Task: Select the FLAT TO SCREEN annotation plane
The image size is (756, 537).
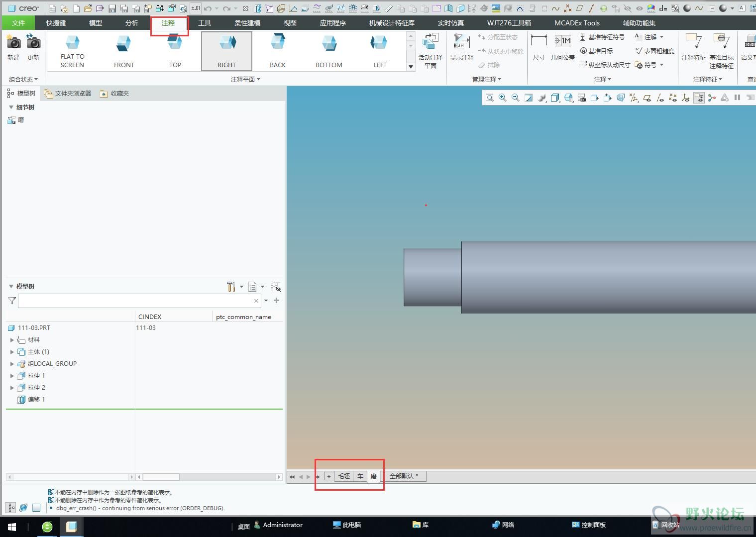Action: coord(73,51)
